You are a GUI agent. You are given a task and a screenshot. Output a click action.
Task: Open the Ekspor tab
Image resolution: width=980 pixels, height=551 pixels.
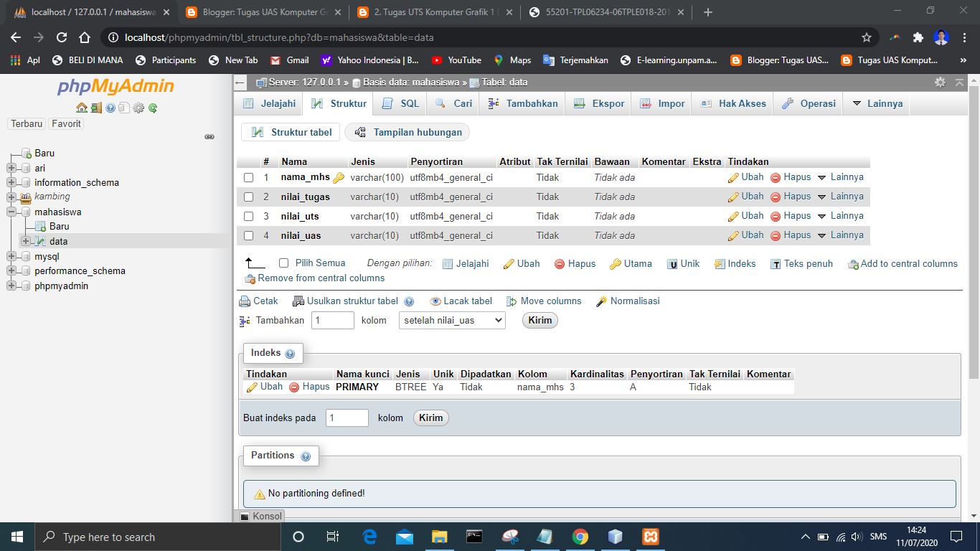pos(600,103)
